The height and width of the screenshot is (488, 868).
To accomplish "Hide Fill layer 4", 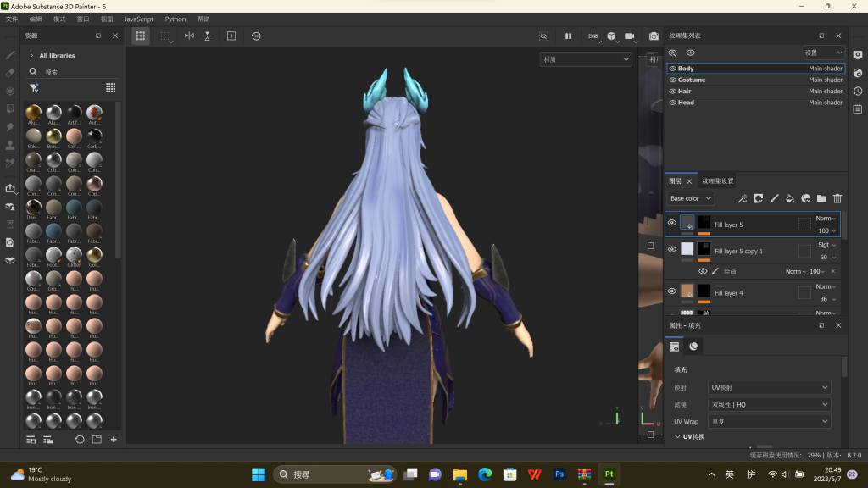I will [x=672, y=291].
